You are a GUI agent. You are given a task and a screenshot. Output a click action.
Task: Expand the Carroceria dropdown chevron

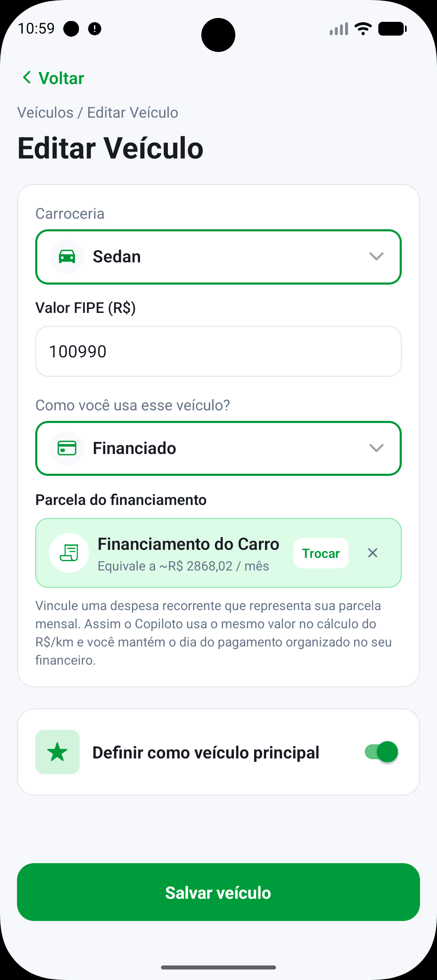pyautogui.click(x=376, y=257)
